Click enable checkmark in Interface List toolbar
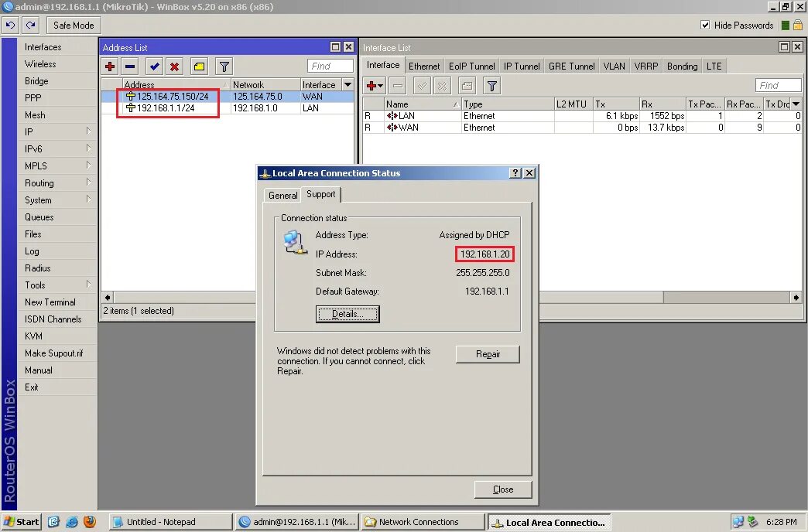Screen dimensions: 808x532 (x=422, y=86)
